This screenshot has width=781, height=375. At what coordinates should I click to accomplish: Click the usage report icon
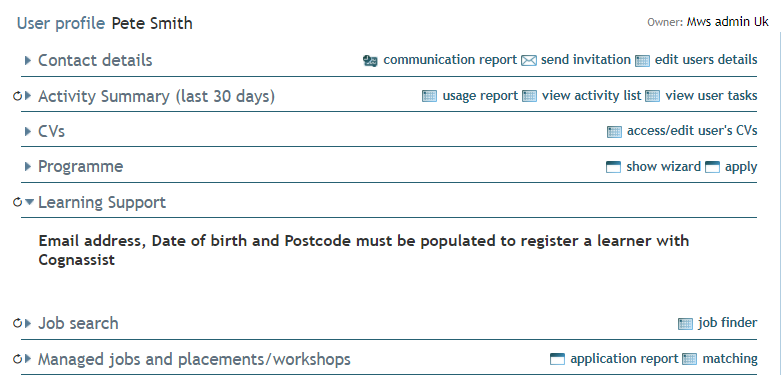click(x=429, y=96)
